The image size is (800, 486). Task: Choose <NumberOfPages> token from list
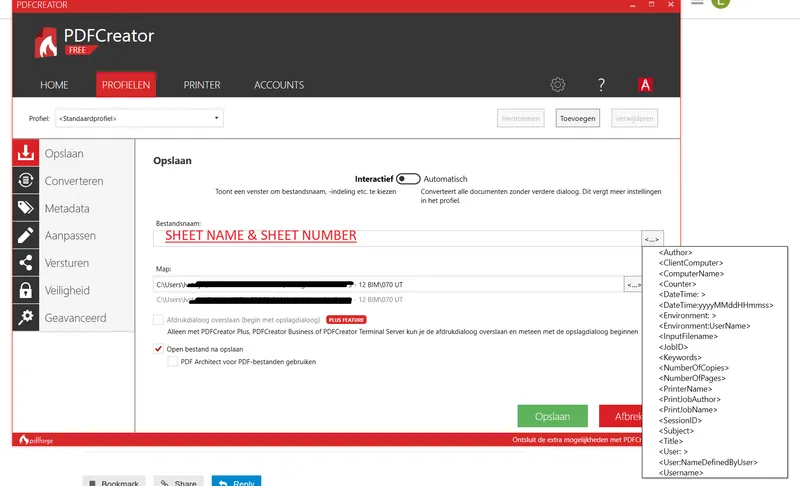[692, 378]
